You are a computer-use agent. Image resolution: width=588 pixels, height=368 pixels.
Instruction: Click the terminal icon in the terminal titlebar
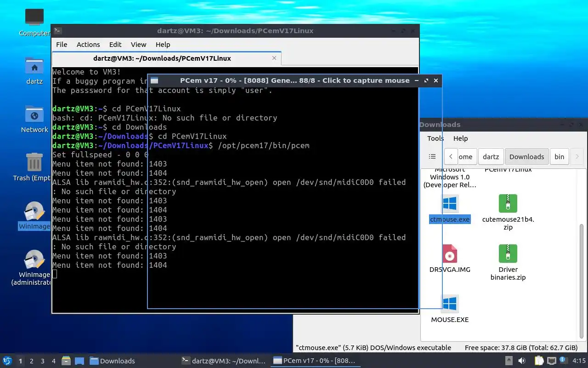tap(57, 31)
